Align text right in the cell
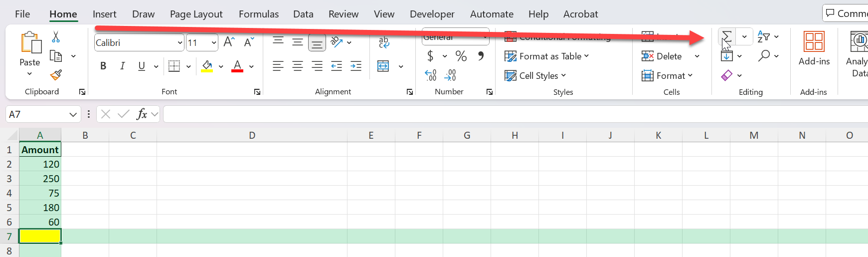 [317, 66]
